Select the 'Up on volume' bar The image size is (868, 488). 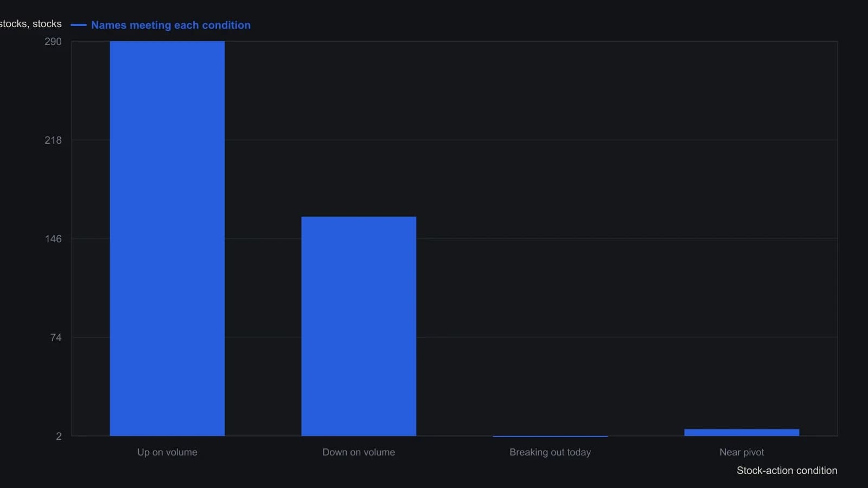(x=167, y=239)
